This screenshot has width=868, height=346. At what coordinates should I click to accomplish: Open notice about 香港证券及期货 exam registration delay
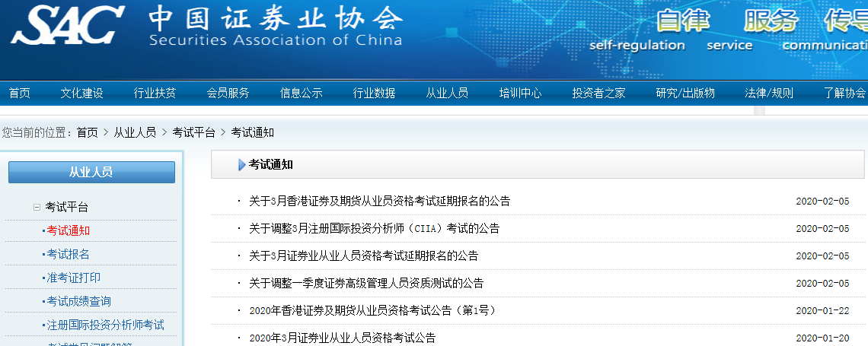(379, 202)
